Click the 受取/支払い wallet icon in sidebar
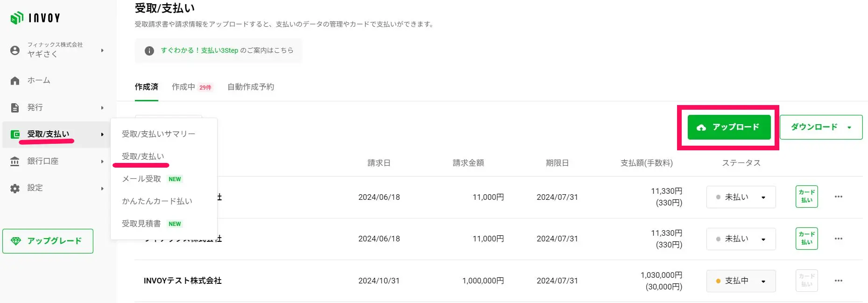This screenshot has height=303, width=868. (x=15, y=134)
